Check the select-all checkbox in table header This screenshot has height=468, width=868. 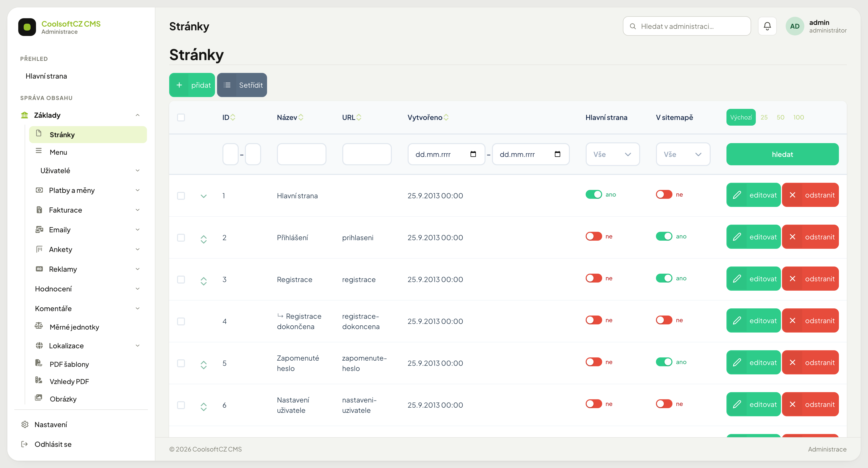181,117
